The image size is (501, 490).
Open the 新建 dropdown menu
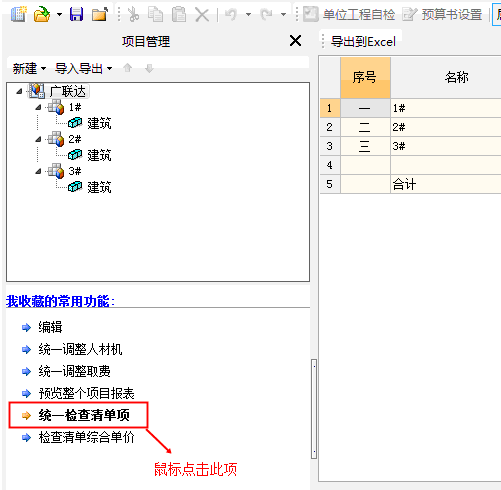[x=29, y=69]
